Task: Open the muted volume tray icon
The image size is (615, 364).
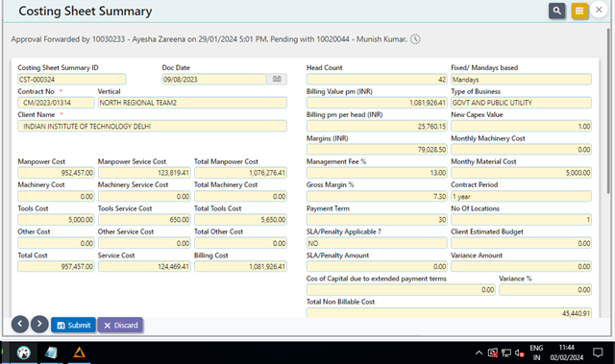Action: [x=520, y=353]
